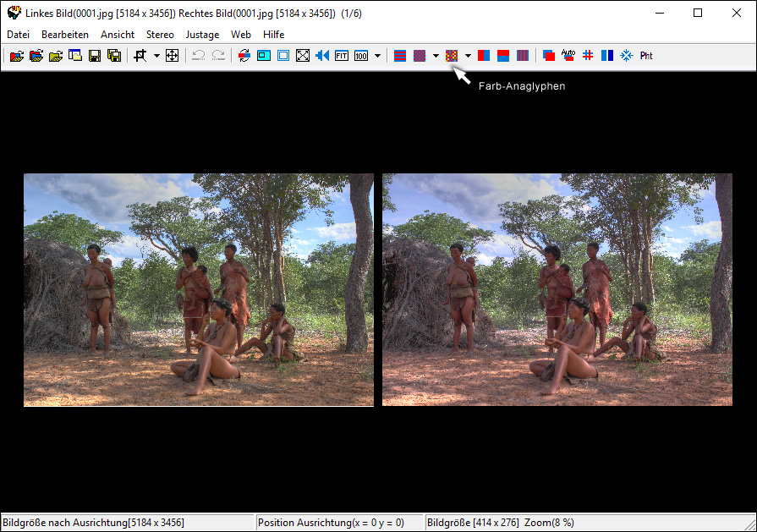Click the blue-outlined frame icon
Screen dimensions: 757x532
coord(283,56)
